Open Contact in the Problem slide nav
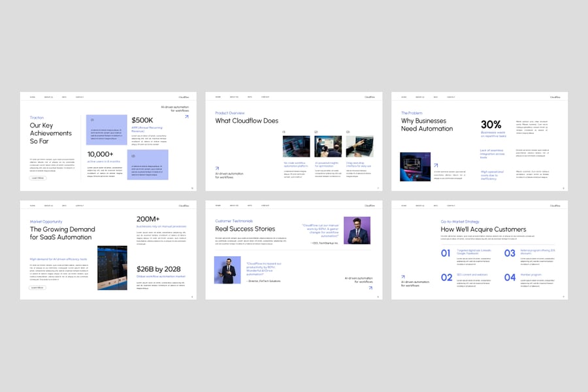The image size is (588, 392). (451, 97)
